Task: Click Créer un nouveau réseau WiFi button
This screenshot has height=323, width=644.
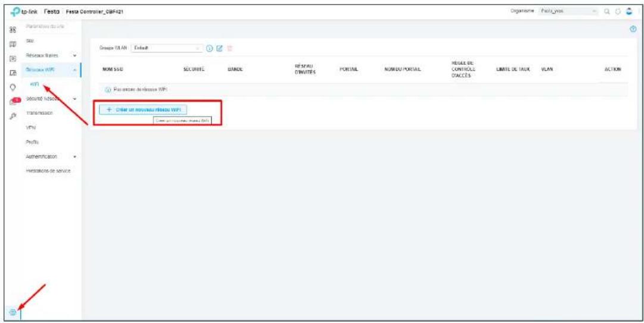Action: click(x=143, y=110)
